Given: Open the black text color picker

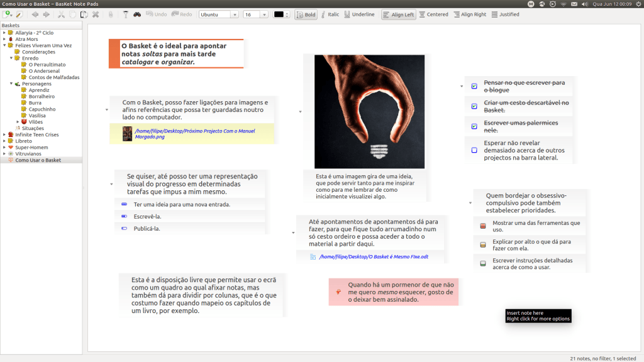Looking at the screenshot, I should (281, 14).
